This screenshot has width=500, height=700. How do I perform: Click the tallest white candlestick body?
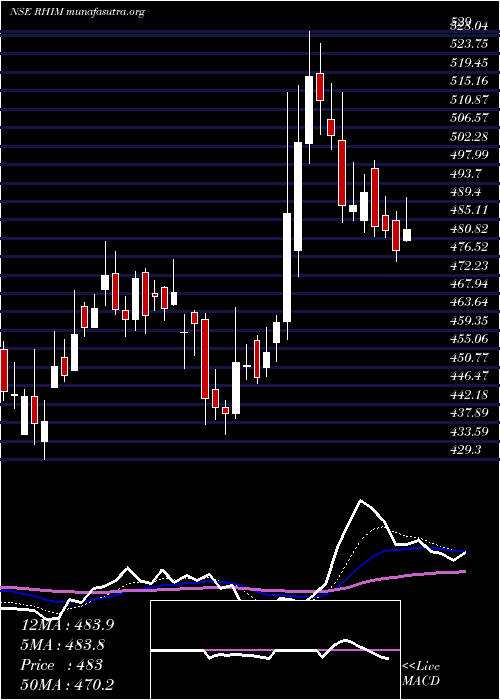pos(287,267)
